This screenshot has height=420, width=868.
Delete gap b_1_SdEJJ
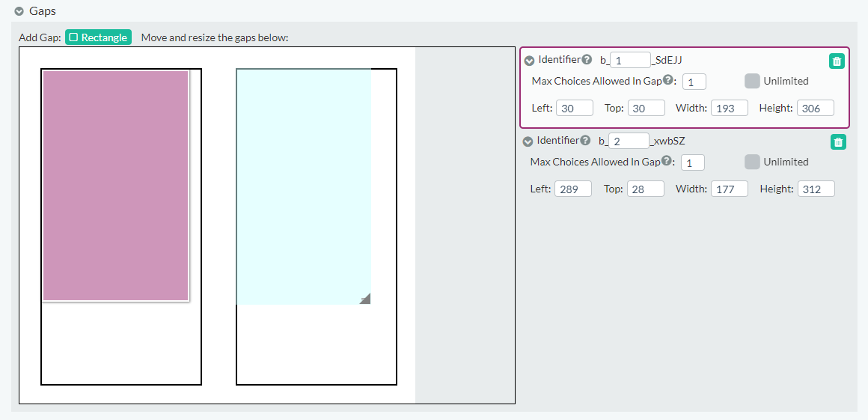[837, 61]
